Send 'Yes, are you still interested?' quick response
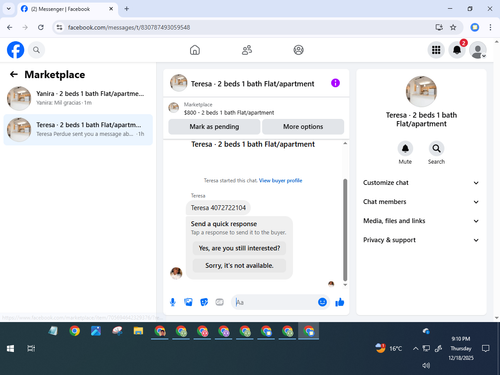This screenshot has width=500, height=375. tap(239, 248)
